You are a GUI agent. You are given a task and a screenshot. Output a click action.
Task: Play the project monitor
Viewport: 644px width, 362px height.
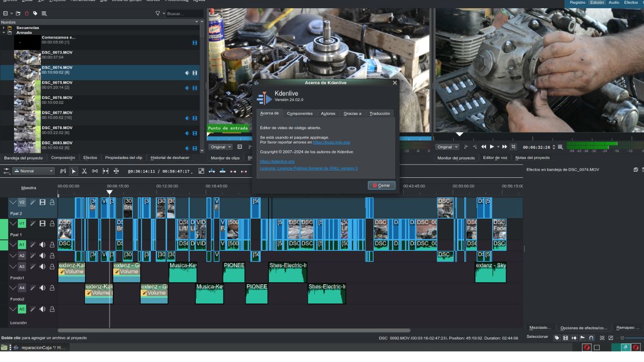(492, 147)
